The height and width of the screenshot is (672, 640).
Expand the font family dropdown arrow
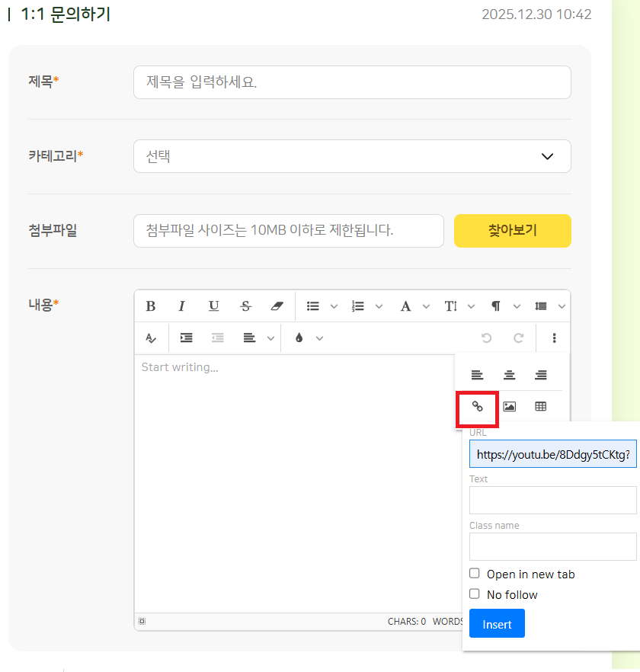point(426,306)
